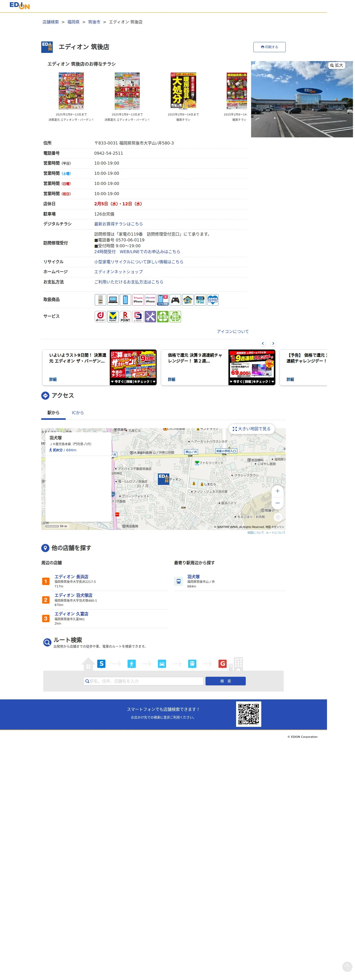Click the scroll-to-top arrow icon
355x980 pixels.
pyautogui.click(x=347, y=967)
